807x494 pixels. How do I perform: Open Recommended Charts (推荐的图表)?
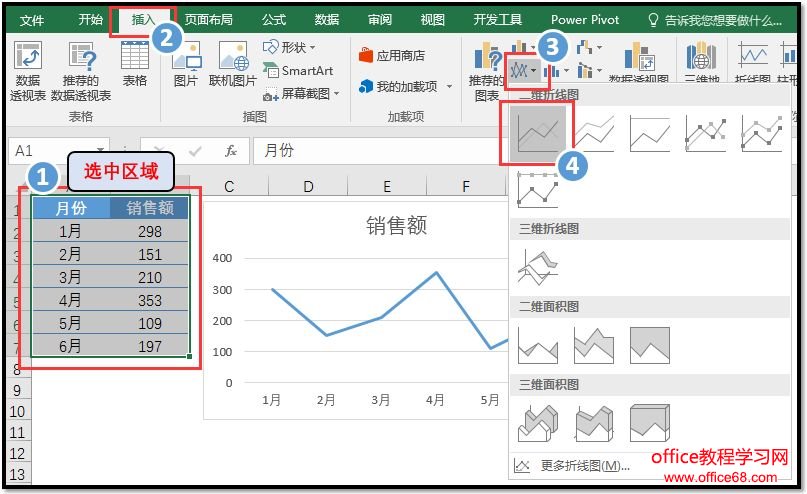click(486, 72)
